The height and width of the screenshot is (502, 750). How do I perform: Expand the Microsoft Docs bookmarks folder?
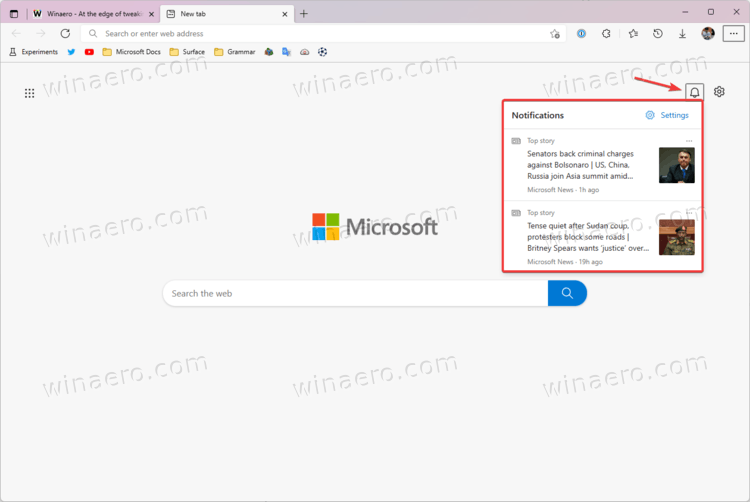pos(132,52)
